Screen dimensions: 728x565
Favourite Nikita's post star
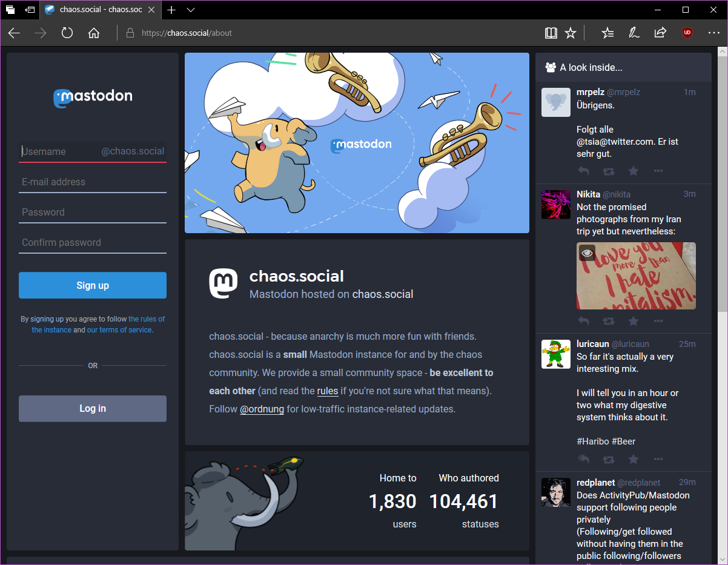coord(634,321)
